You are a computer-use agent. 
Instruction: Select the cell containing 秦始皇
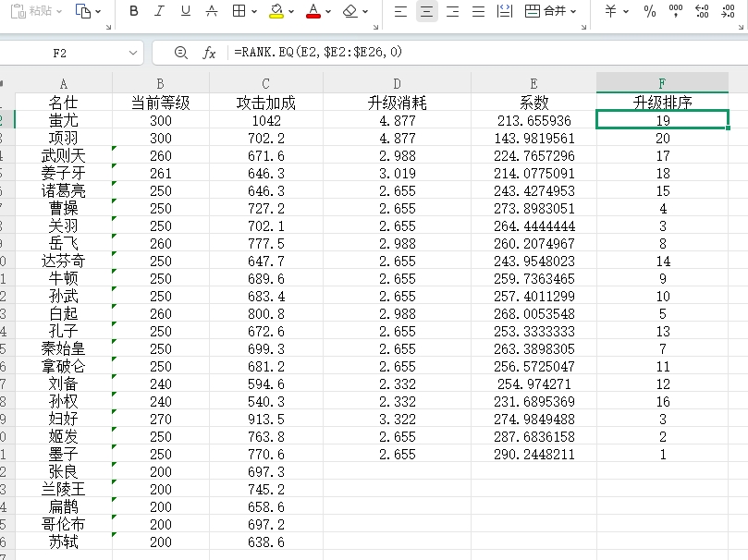tap(64, 349)
